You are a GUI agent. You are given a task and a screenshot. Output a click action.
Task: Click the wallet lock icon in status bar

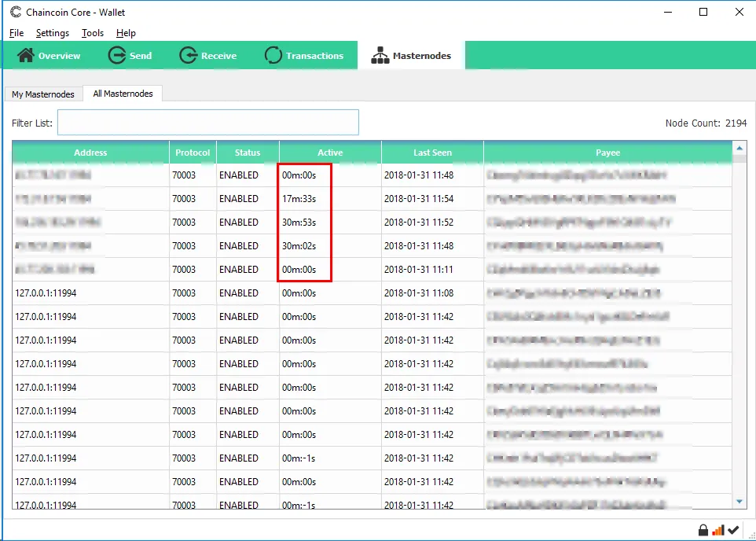pos(703,530)
